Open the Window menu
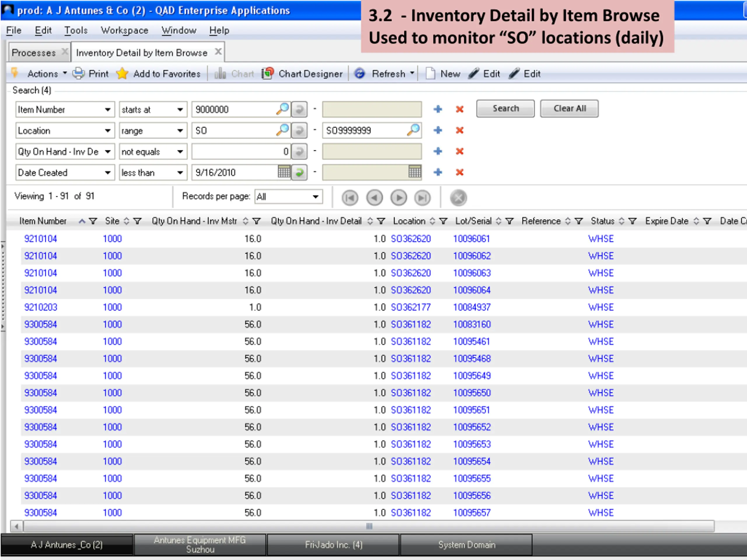 pos(179,30)
